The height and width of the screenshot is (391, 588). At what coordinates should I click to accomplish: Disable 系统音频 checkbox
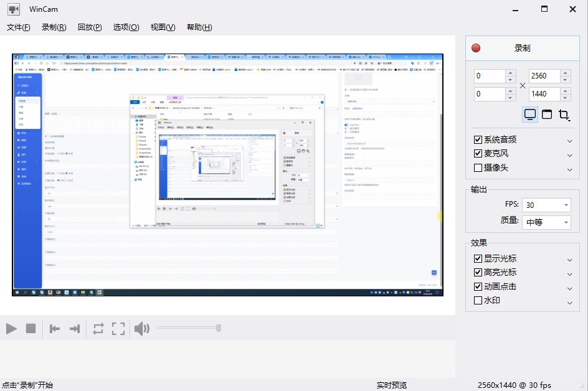[x=478, y=140]
